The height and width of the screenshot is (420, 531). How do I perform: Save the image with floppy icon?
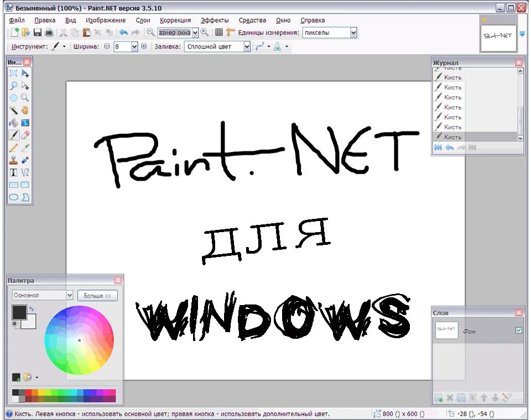[x=37, y=33]
